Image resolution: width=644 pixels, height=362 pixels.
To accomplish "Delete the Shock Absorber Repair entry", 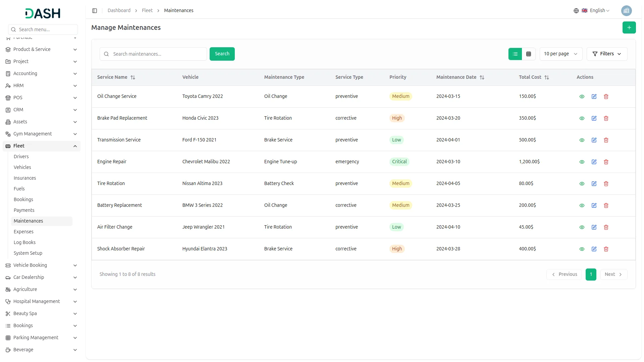I will [606, 249].
